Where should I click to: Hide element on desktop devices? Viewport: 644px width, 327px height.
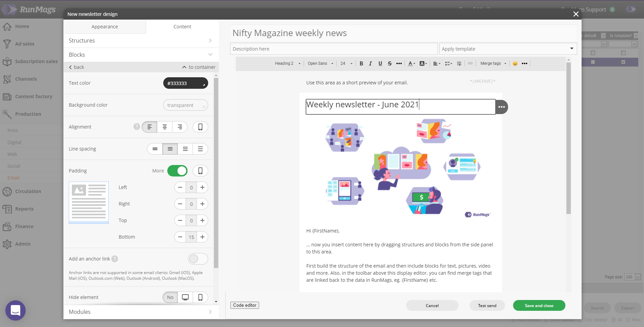(185, 297)
